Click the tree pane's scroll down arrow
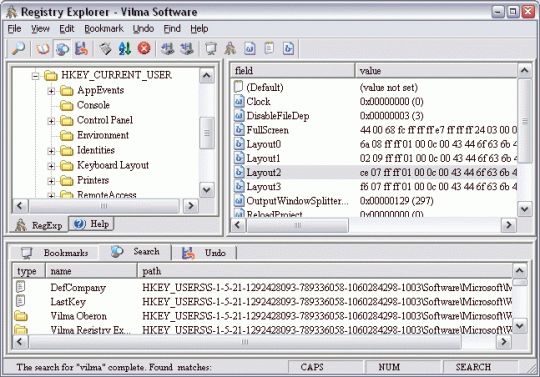 click(x=207, y=190)
